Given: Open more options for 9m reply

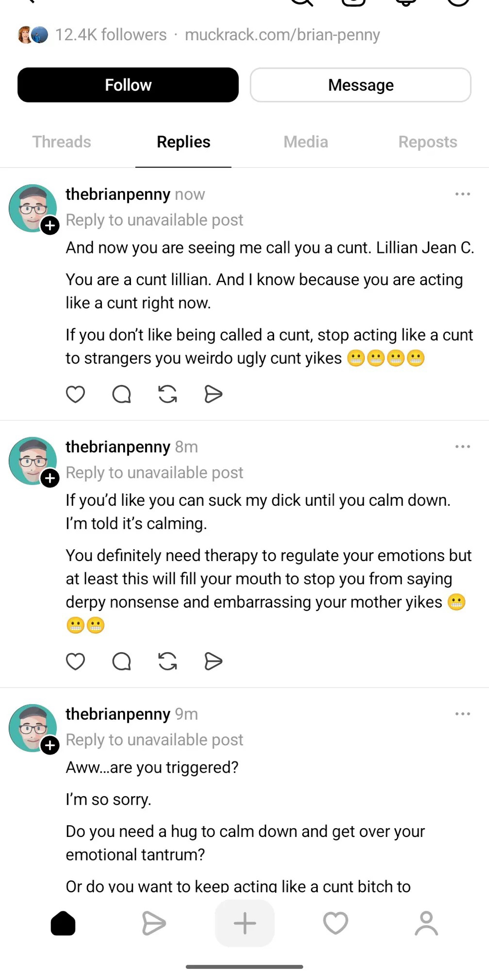Looking at the screenshot, I should point(463,714).
